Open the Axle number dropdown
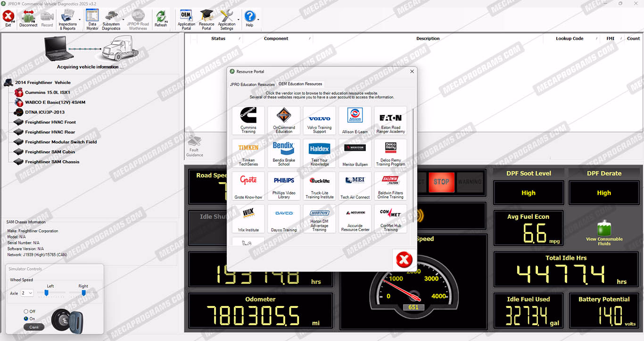Viewport: 644px width, 341px height. (x=27, y=293)
